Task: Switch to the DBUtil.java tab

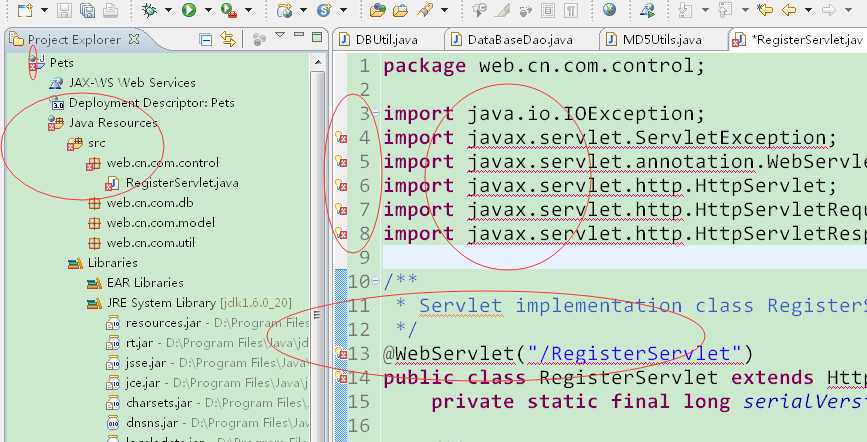Action: (x=388, y=40)
